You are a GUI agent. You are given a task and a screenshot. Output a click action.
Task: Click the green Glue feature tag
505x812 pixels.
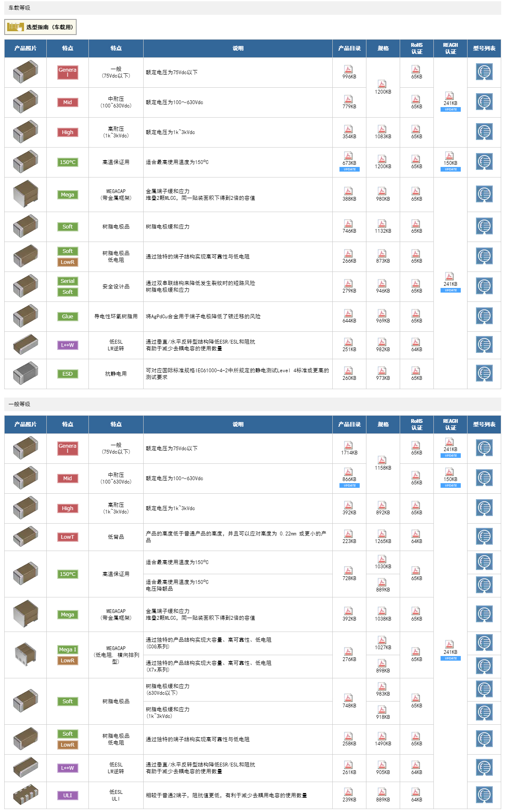click(x=67, y=317)
